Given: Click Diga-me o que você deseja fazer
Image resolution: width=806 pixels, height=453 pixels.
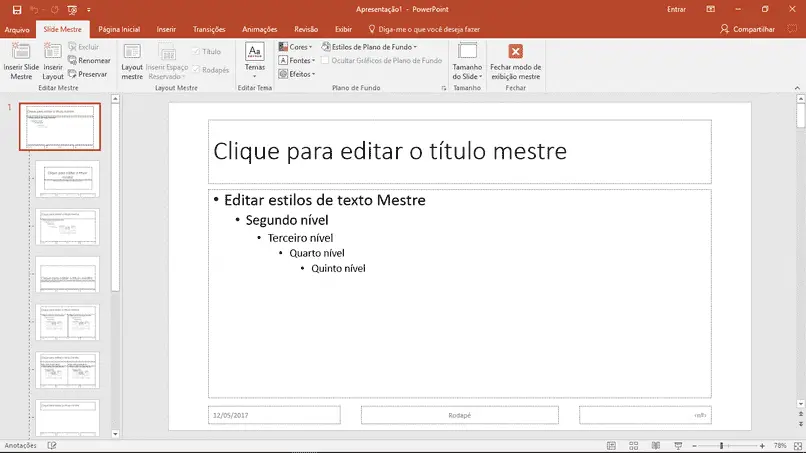Looking at the screenshot, I should 424,29.
